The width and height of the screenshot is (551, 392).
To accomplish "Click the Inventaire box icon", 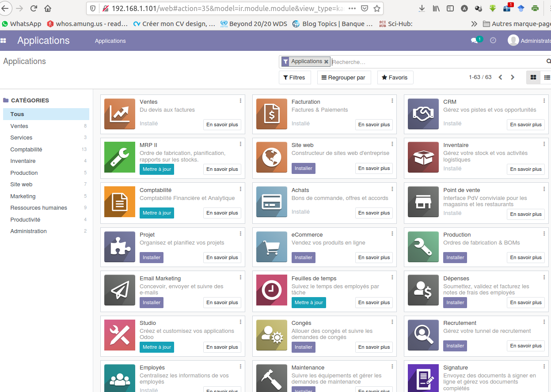I will click(423, 157).
